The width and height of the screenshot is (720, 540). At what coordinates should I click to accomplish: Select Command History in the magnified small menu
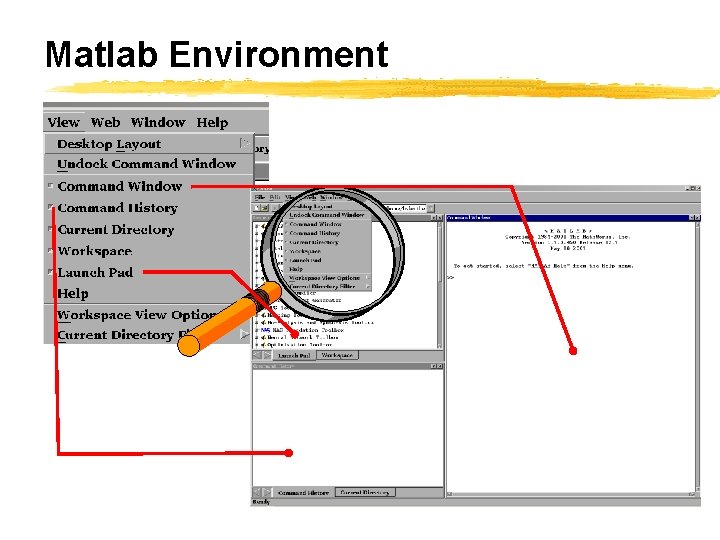pos(315,233)
